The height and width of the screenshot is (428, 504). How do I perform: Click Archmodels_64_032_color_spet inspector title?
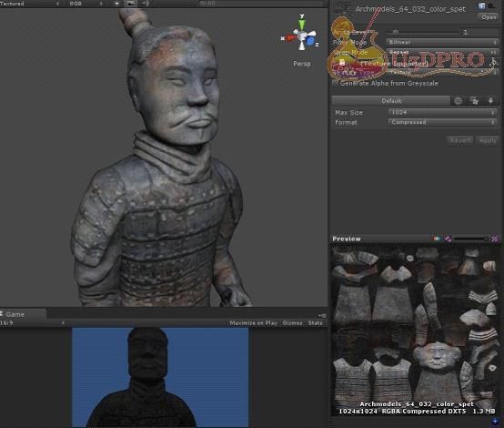click(410, 9)
